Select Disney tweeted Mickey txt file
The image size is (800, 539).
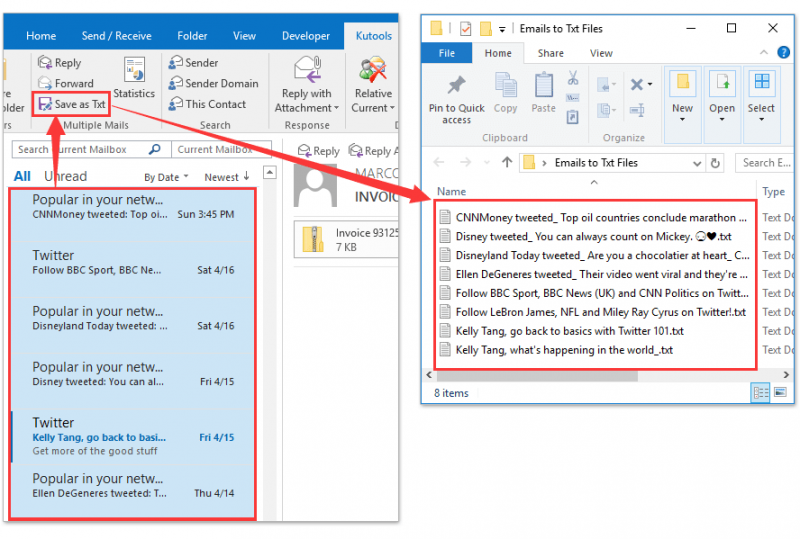(586, 236)
